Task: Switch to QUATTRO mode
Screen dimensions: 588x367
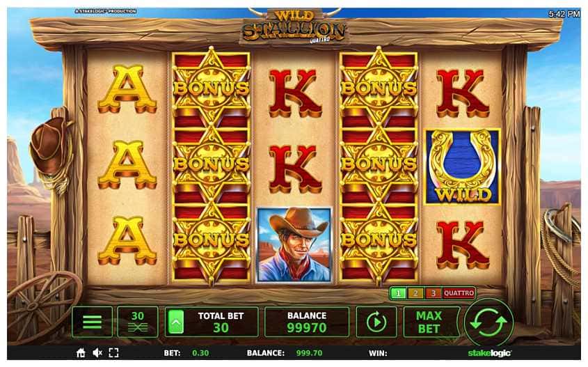Action: pyautogui.click(x=459, y=293)
